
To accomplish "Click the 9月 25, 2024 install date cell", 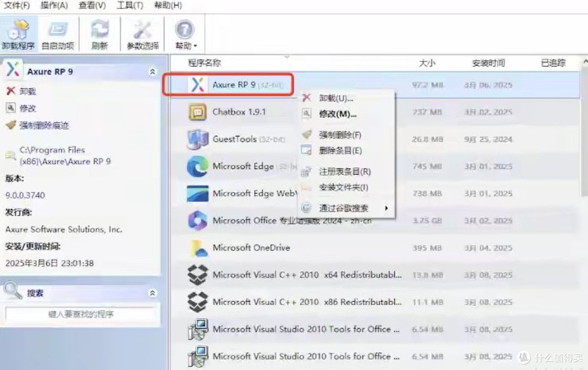I will click(488, 139).
